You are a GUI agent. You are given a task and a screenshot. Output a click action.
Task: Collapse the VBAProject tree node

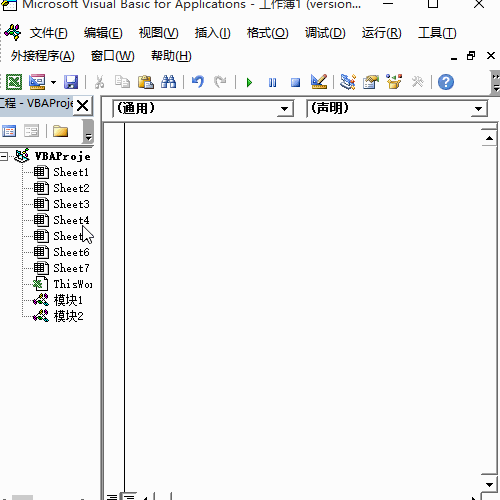(4, 156)
